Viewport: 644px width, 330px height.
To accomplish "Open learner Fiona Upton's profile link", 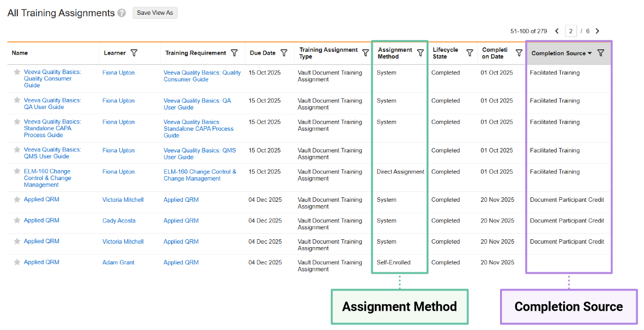I will (118, 72).
